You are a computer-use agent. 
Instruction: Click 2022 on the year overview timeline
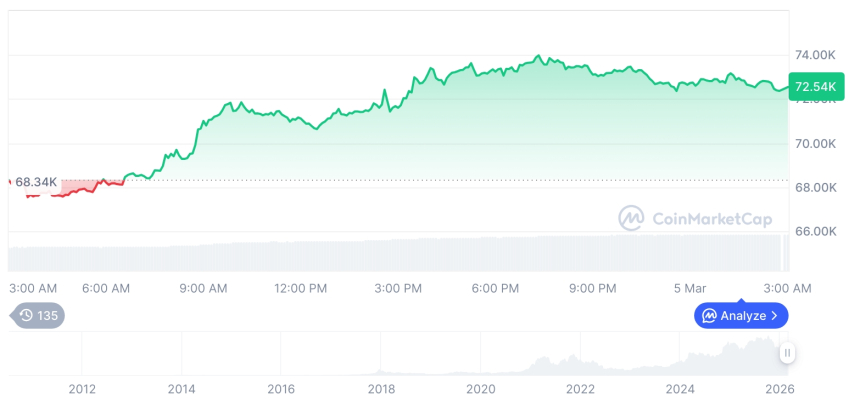click(x=580, y=388)
